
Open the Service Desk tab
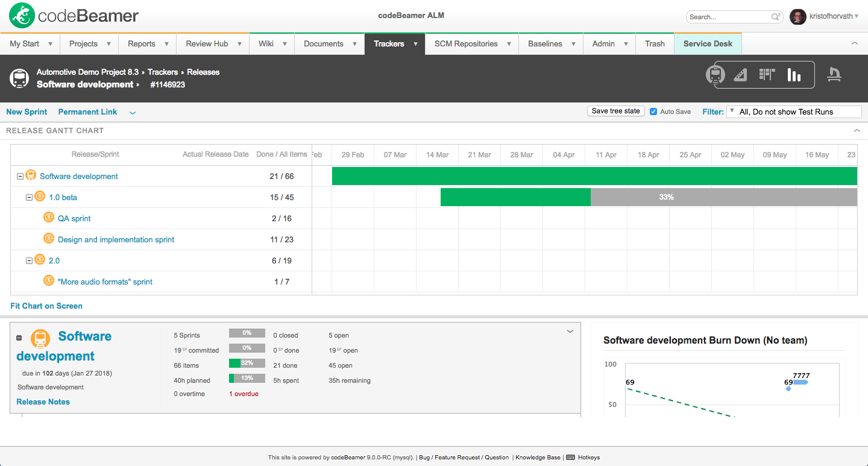click(x=708, y=44)
